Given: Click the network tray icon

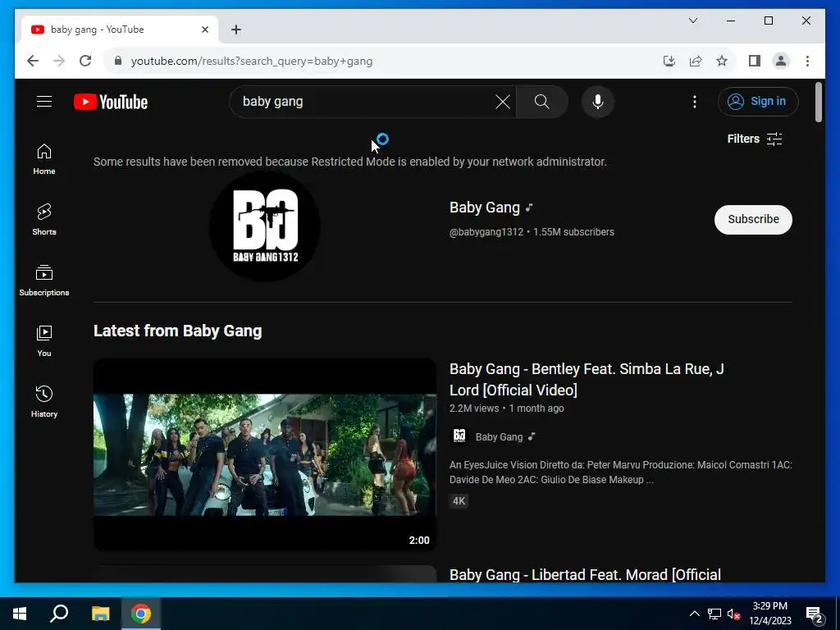Looking at the screenshot, I should pyautogui.click(x=714, y=614).
